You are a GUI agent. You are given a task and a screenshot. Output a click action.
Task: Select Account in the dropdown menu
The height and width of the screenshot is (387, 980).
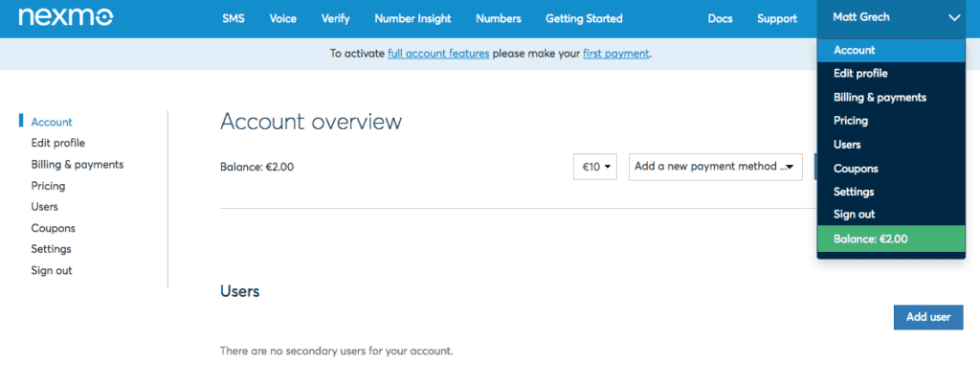coord(891,50)
